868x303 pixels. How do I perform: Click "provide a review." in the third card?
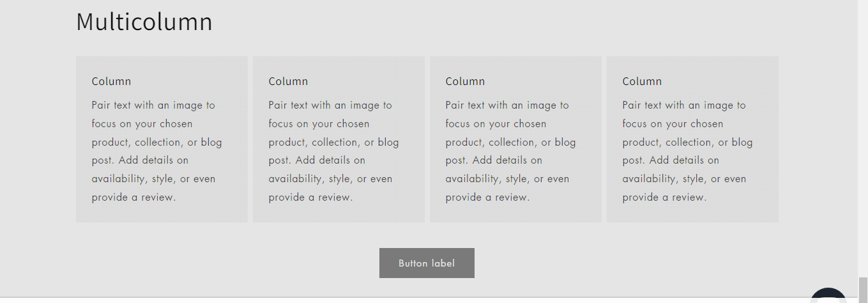point(487,198)
